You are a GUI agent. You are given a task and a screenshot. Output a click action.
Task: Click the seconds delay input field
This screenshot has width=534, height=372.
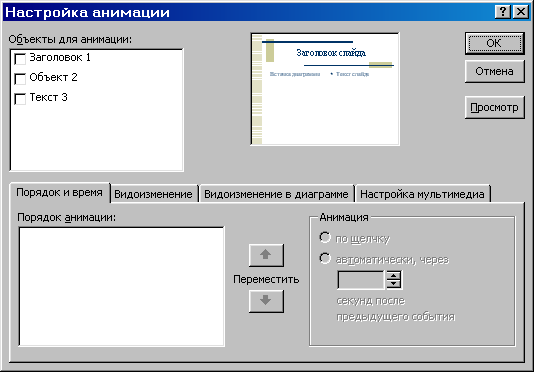point(361,280)
